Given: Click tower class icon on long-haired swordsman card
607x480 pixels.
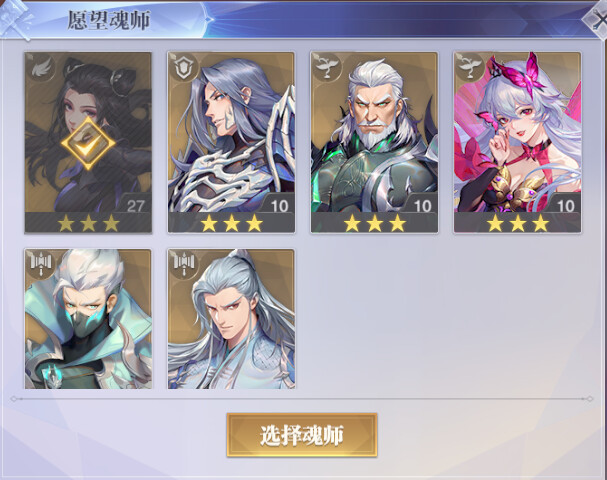Looking at the screenshot, I should 183,264.
